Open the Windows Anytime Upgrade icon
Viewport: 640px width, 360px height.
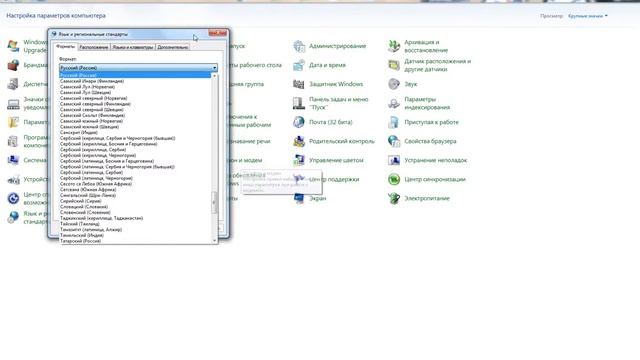13,46
